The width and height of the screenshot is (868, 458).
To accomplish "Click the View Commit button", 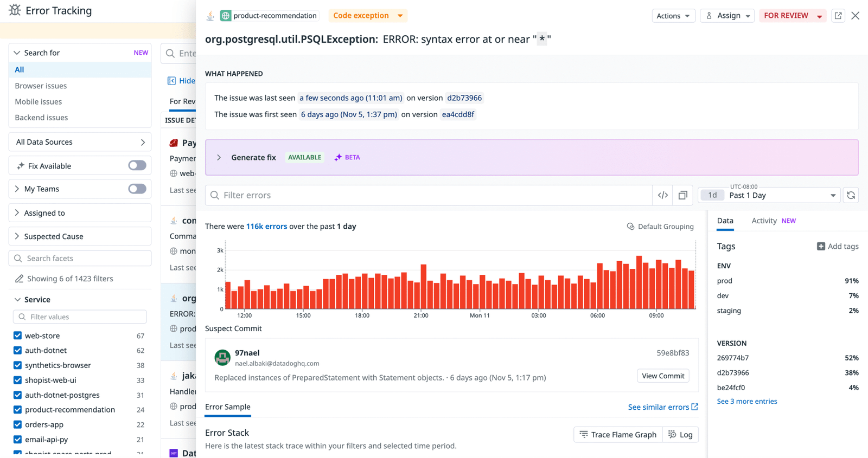I will 662,376.
